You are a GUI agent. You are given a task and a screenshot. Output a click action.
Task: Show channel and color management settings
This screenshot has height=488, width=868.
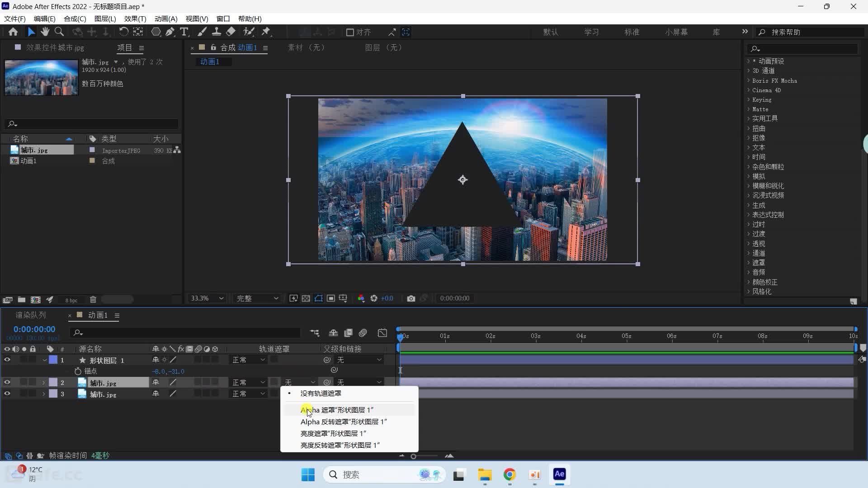coord(361,299)
